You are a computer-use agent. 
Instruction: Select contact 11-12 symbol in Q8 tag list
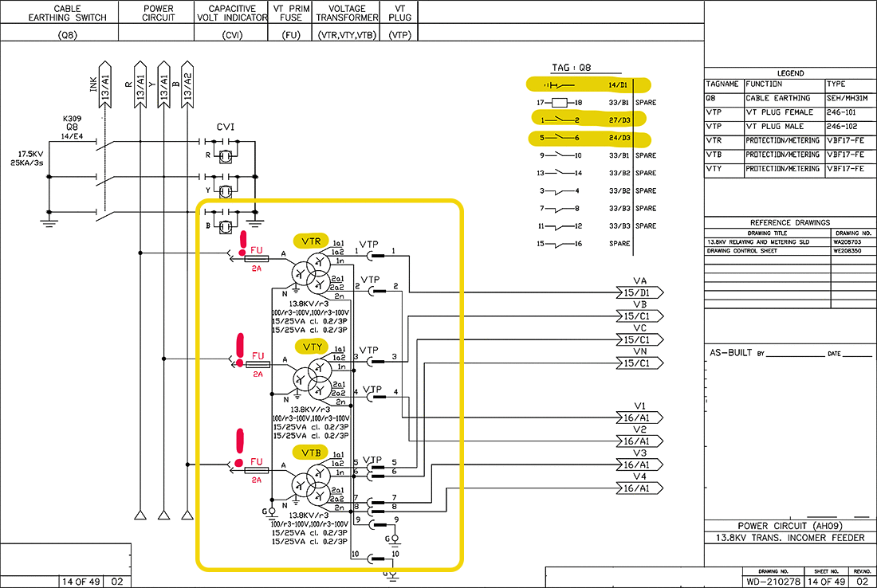pyautogui.click(x=560, y=226)
